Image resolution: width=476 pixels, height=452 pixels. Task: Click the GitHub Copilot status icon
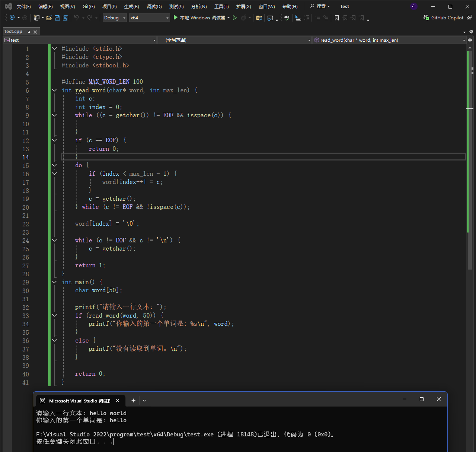pos(427,17)
